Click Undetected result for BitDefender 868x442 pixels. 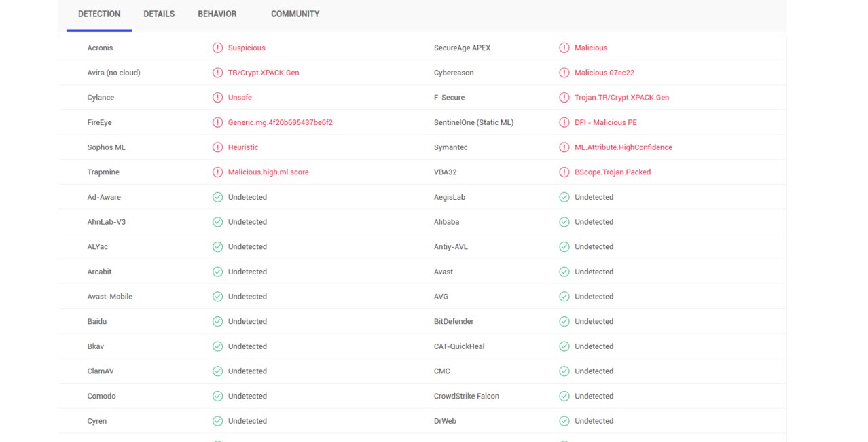[x=594, y=322]
